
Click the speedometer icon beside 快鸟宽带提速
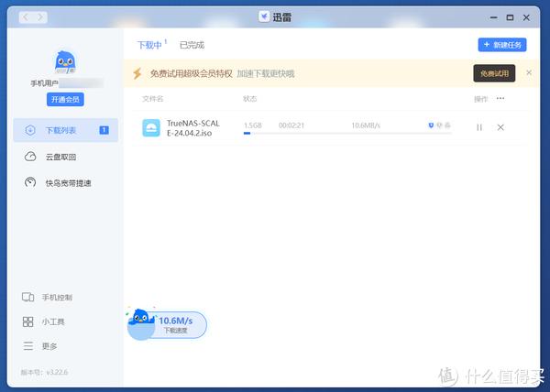click(x=30, y=182)
